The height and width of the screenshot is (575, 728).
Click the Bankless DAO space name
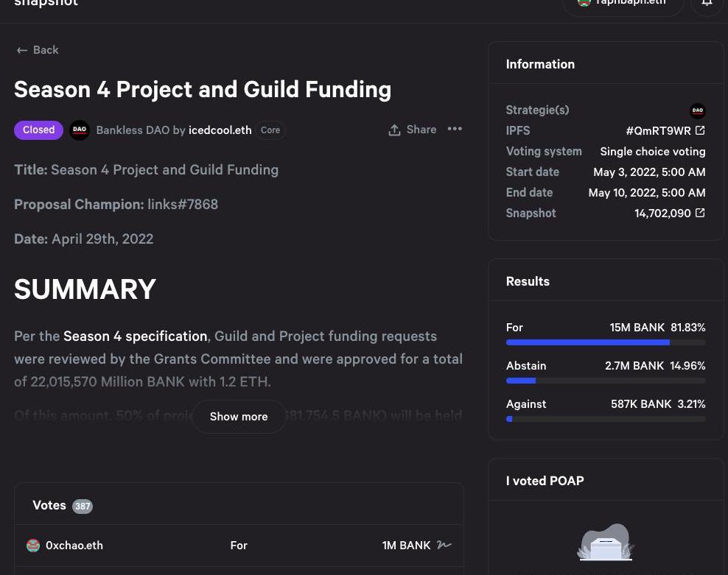[x=133, y=130]
